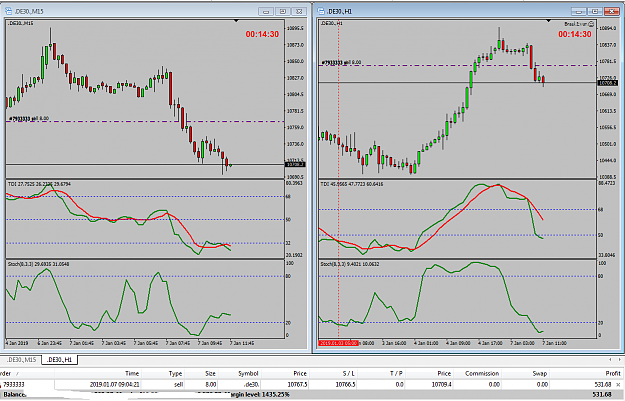Viewport: 625px width, 401px height.
Task: Click the red date label on H1 time axis
Action: tap(338, 343)
